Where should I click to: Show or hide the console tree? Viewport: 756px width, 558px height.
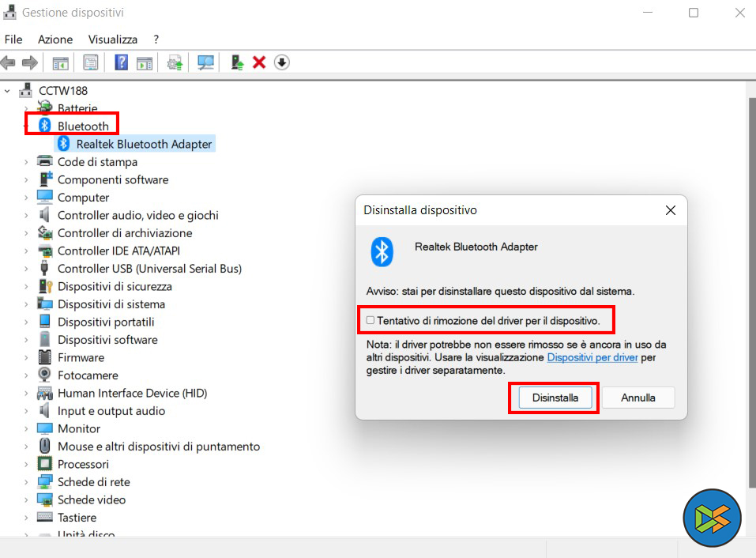(60, 62)
